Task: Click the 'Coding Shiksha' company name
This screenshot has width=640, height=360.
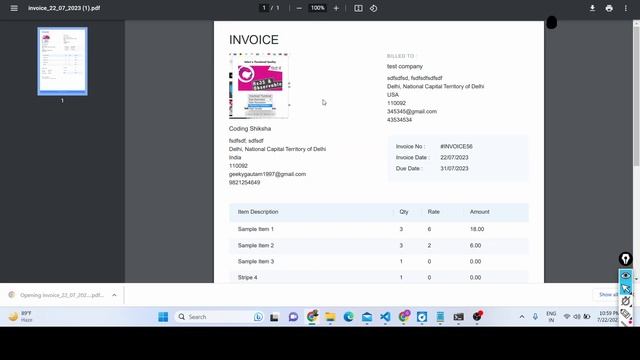Action: 250,129
